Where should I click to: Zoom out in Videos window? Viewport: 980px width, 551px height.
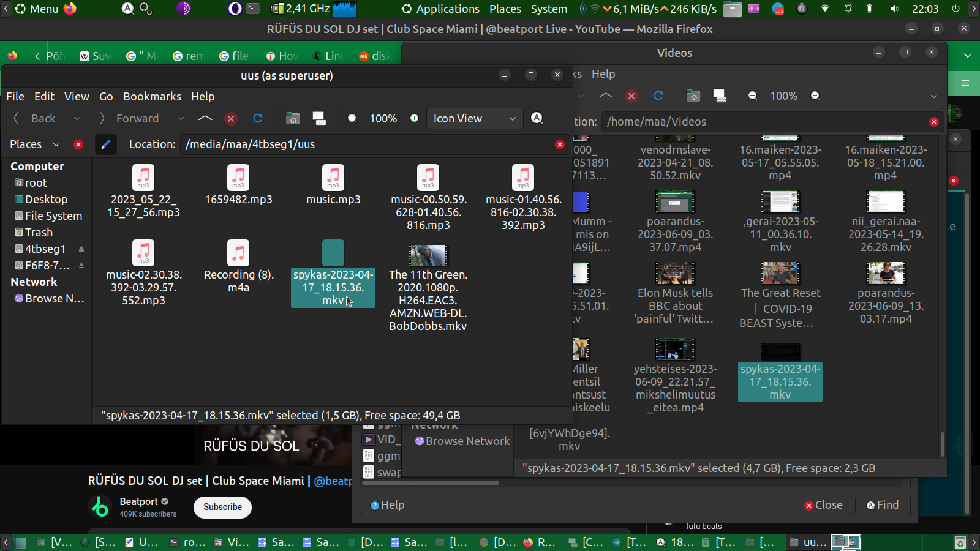coord(753,96)
